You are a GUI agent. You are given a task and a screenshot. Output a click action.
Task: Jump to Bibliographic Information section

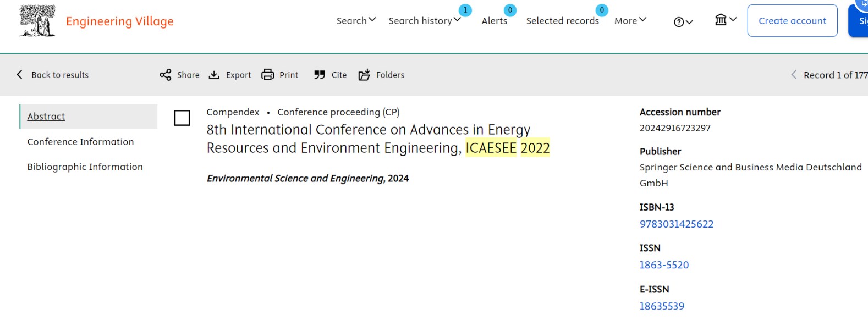pyautogui.click(x=85, y=167)
